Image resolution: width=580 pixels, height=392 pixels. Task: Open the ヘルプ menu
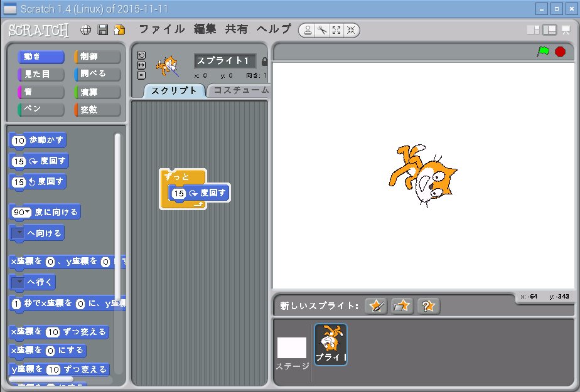pyautogui.click(x=274, y=29)
